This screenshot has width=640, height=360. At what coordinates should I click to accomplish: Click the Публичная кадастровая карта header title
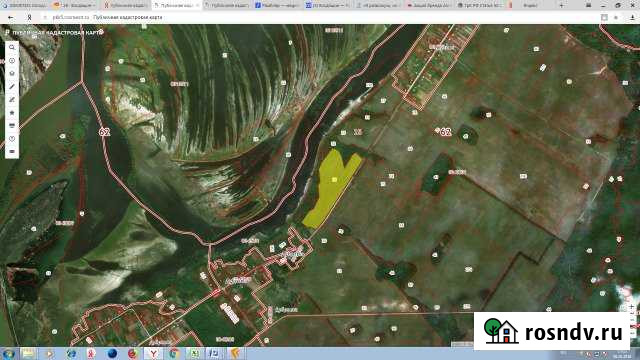tap(56, 32)
